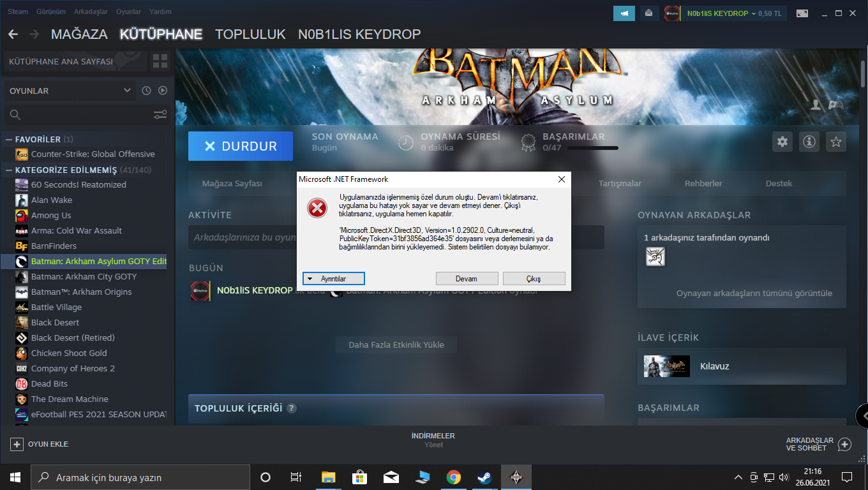
Task: Open the Mail app from taskbar
Action: click(391, 477)
